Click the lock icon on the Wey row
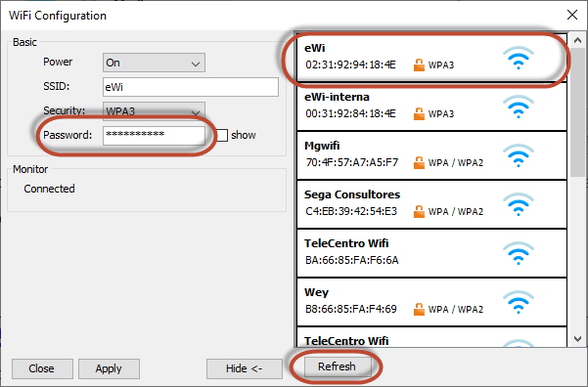Screen dimensions: 588x387 point(419,309)
